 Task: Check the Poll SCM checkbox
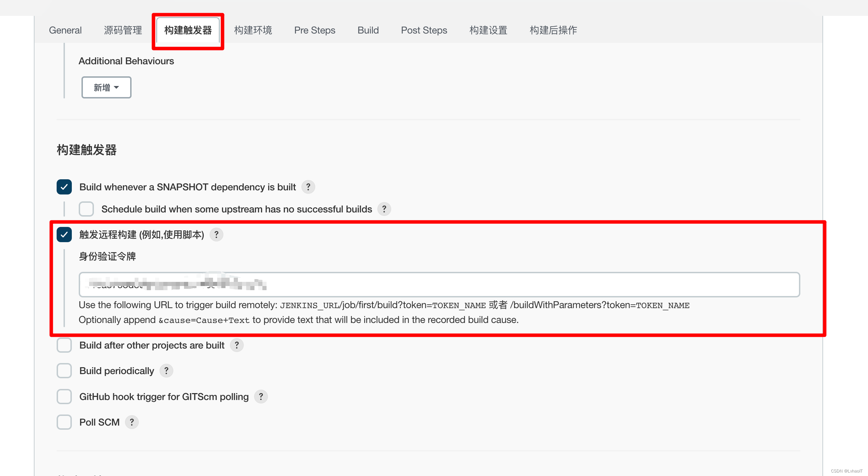click(x=64, y=422)
